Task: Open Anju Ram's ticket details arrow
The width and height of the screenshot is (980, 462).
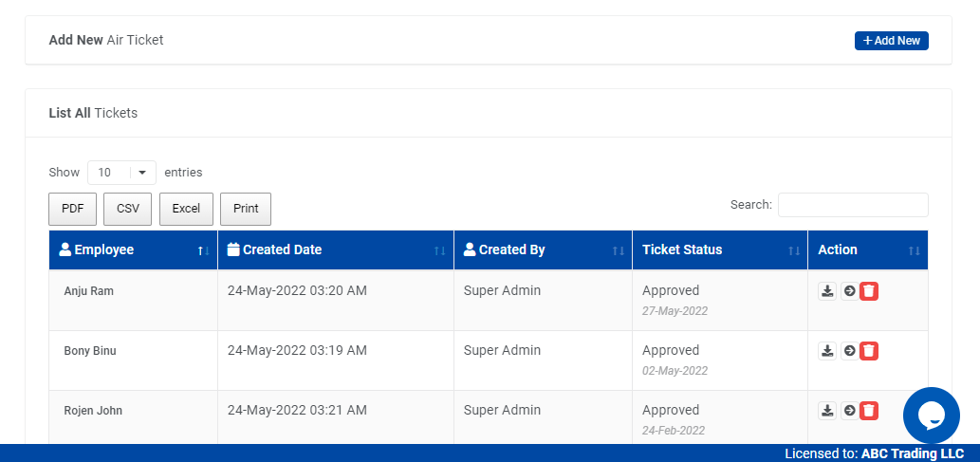Action: tap(849, 291)
